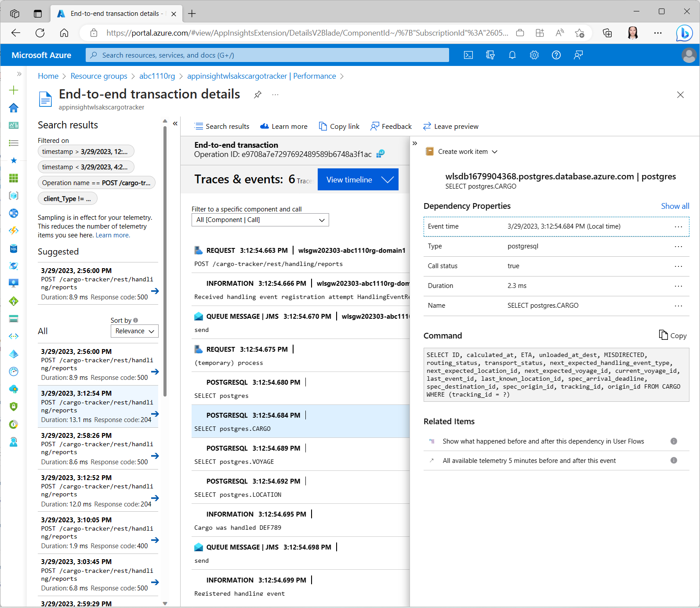700x608 pixels.
Task: Close the End-to-end transaction details blade
Action: (680, 95)
